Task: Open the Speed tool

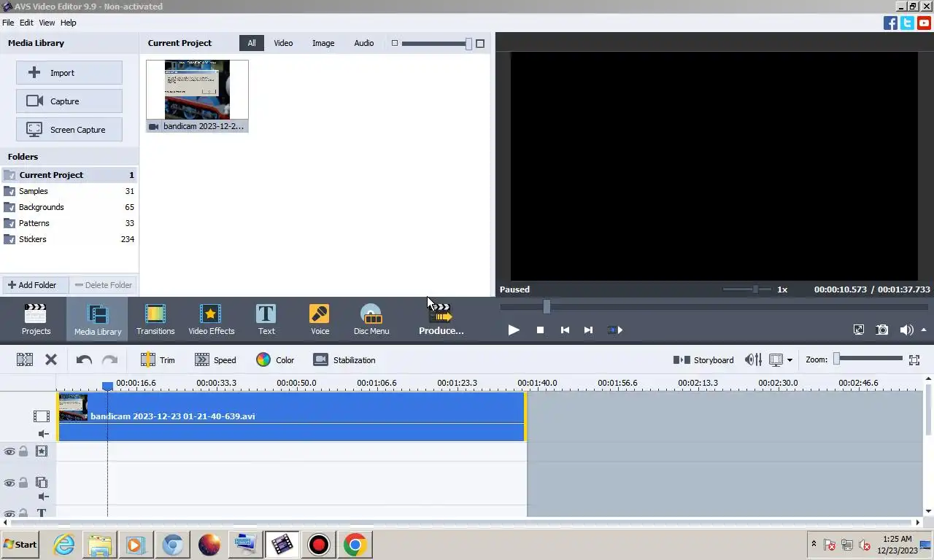Action: (x=215, y=359)
